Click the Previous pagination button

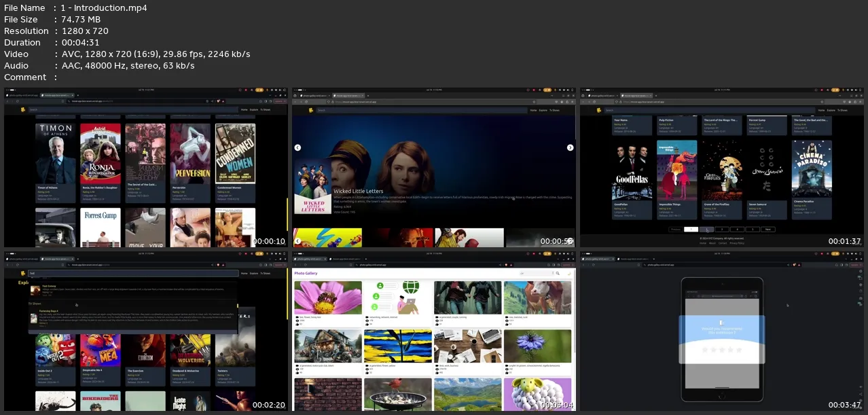click(x=676, y=230)
